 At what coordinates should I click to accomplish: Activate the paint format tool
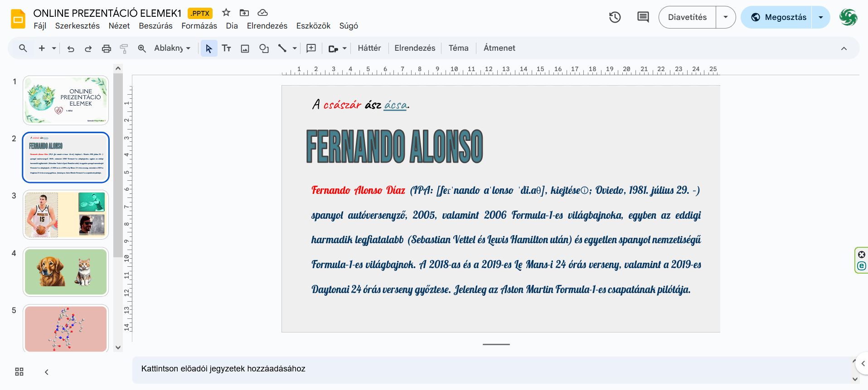124,48
